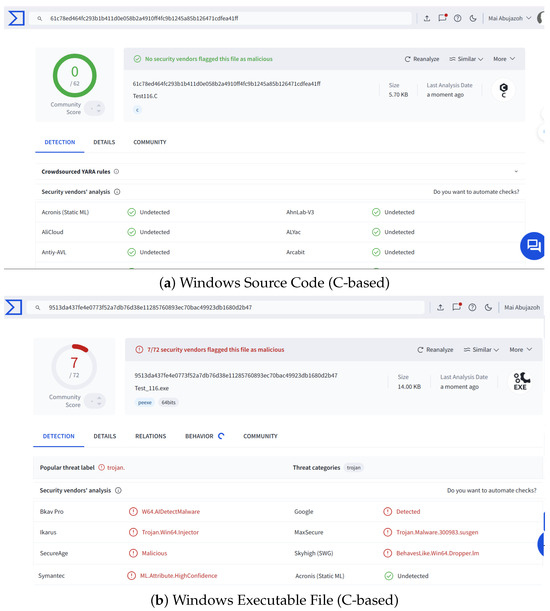
Task: Toggle dark mode moon icon in the Test_116.exe header
Action: click(488, 307)
